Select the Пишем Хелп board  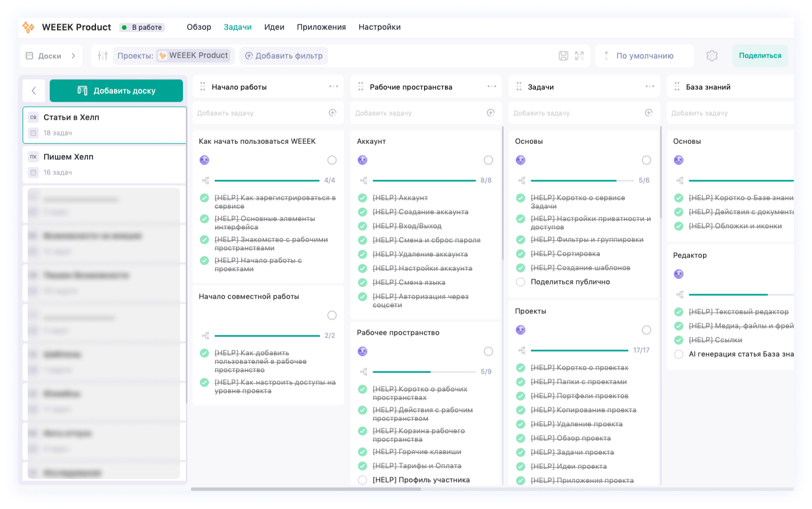coord(104,164)
